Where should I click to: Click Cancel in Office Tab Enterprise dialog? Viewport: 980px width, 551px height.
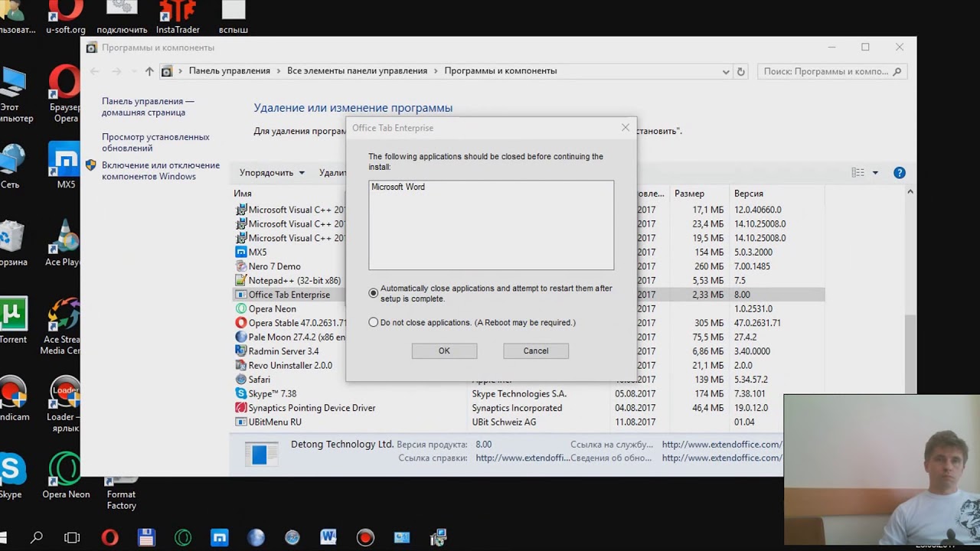click(536, 350)
